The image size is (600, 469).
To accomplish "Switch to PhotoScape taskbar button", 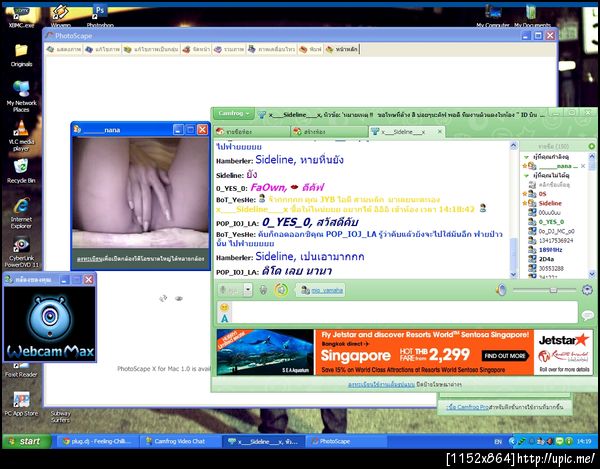I will pyautogui.click(x=344, y=441).
